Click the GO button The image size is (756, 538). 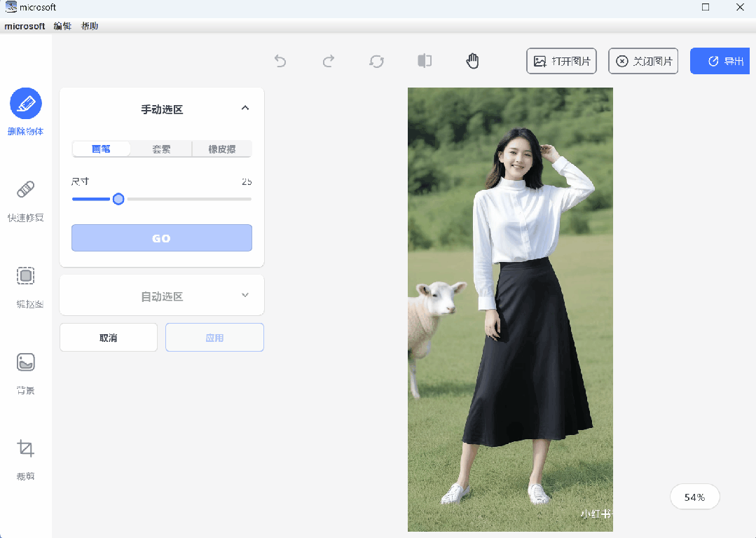click(x=161, y=237)
